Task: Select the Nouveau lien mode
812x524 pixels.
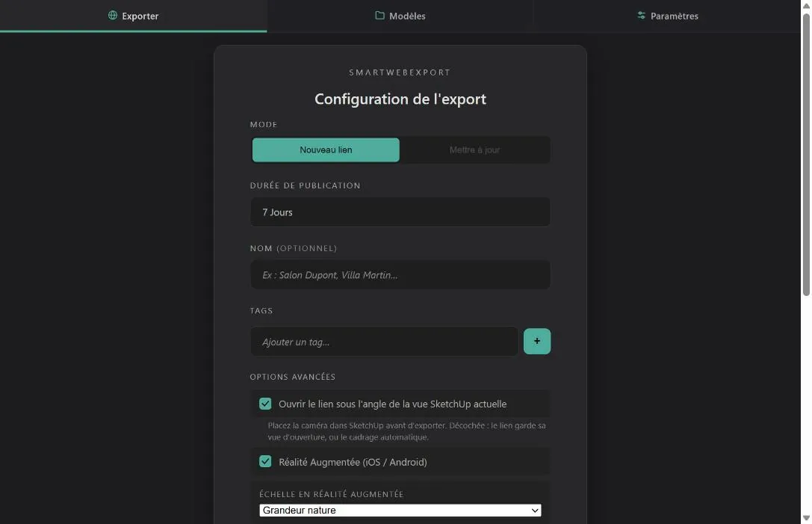Action: coord(326,150)
